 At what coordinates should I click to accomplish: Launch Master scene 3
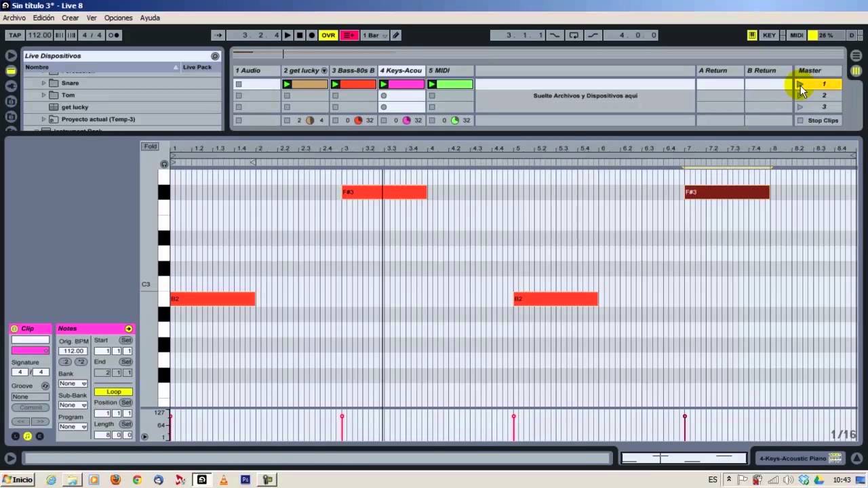tap(800, 107)
